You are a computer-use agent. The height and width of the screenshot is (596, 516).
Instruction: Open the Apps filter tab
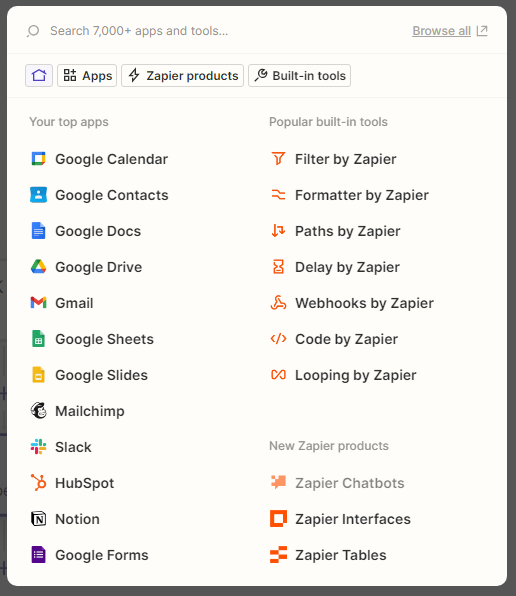point(87,75)
